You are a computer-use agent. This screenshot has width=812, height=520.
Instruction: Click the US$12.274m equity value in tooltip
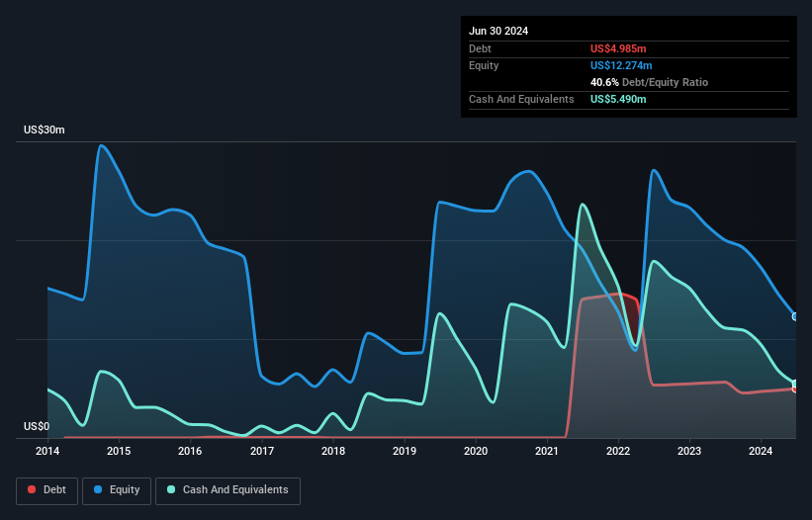click(622, 65)
